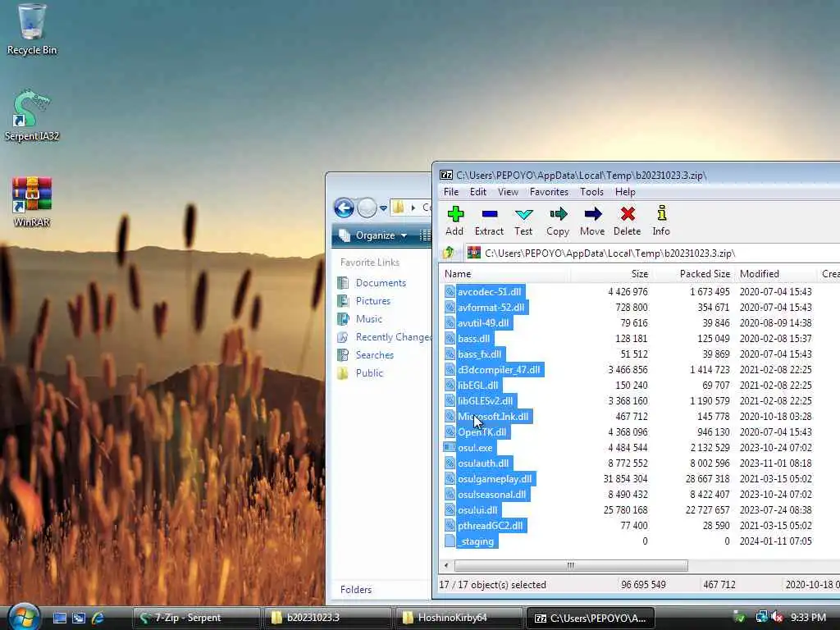The image size is (840, 630).
Task: Open the View menu in 7-Zip
Action: tap(508, 192)
